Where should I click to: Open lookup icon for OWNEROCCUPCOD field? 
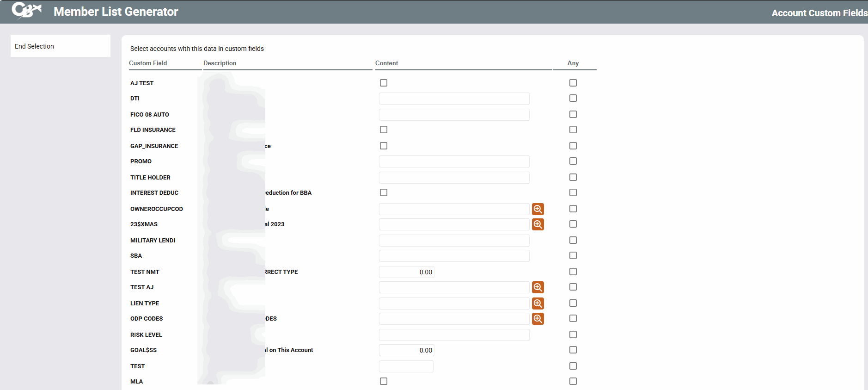coord(538,209)
